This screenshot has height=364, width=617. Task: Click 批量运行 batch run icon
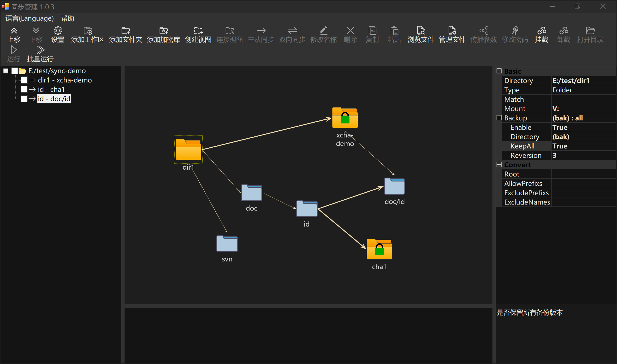40,50
